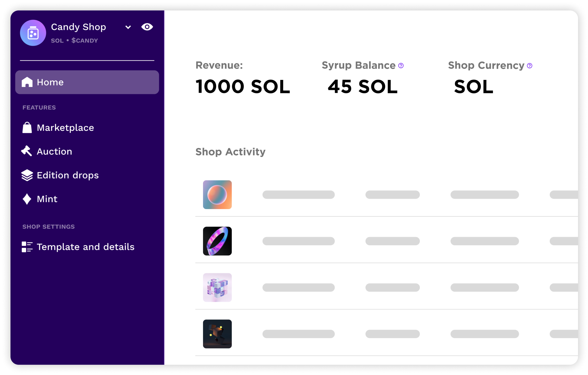Click the Candy Shop jar avatar icon

tap(33, 33)
